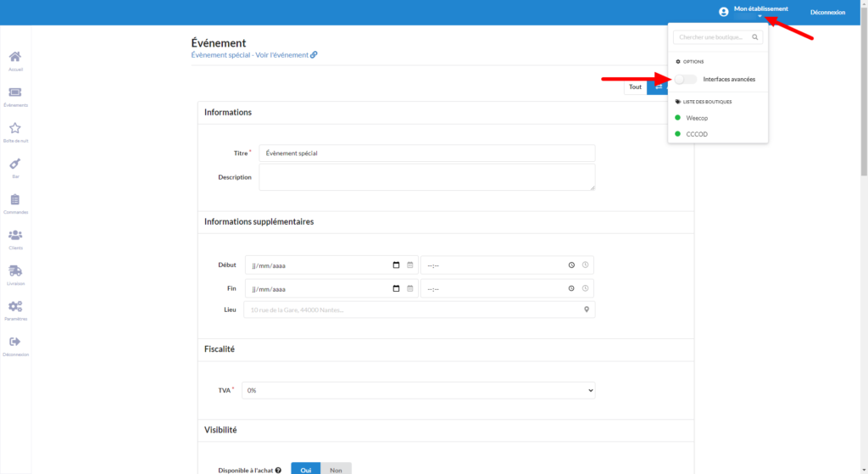Click the Titre input field
The image size is (868, 474).
(427, 153)
